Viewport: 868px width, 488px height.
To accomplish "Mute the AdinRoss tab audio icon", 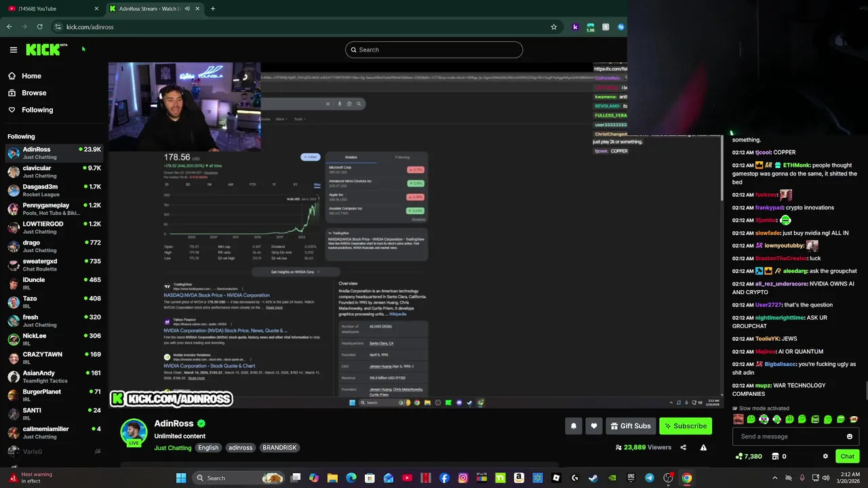I will point(187,9).
